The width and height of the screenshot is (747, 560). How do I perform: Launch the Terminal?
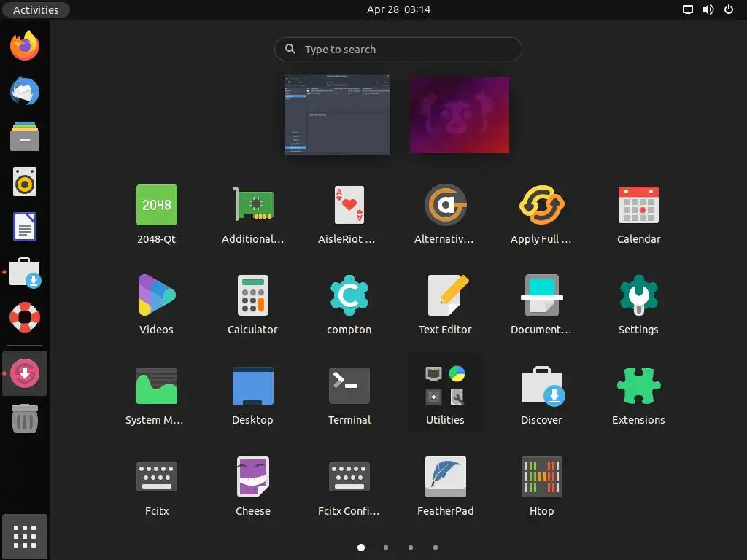tap(349, 395)
